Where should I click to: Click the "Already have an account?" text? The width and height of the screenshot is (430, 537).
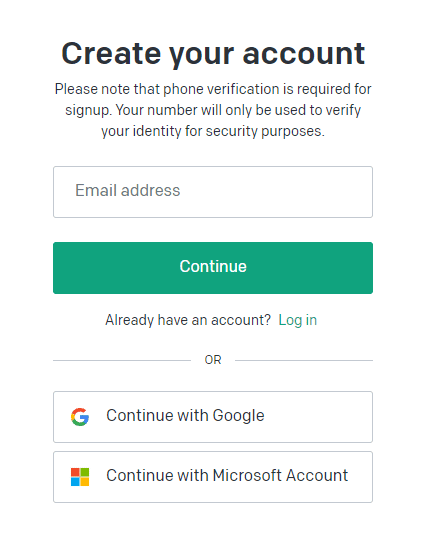[x=188, y=320]
